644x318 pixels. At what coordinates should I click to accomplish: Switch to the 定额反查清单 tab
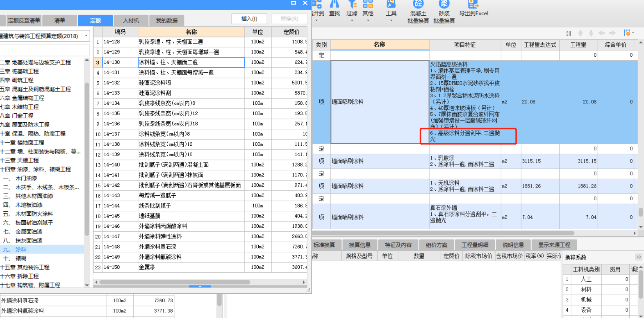pos(24,20)
